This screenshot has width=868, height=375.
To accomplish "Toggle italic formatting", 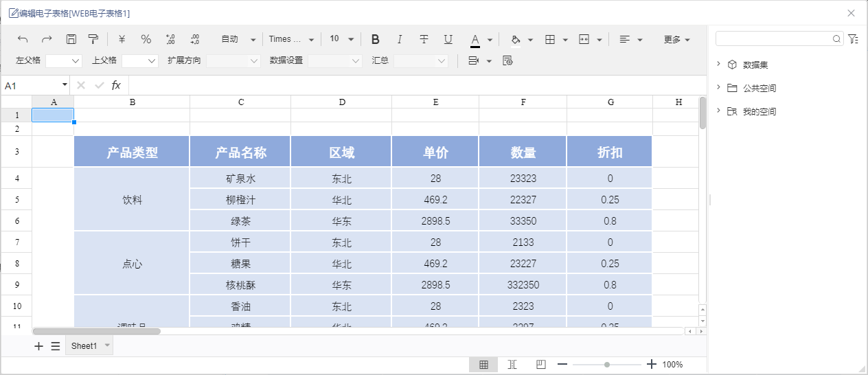I will coord(400,39).
